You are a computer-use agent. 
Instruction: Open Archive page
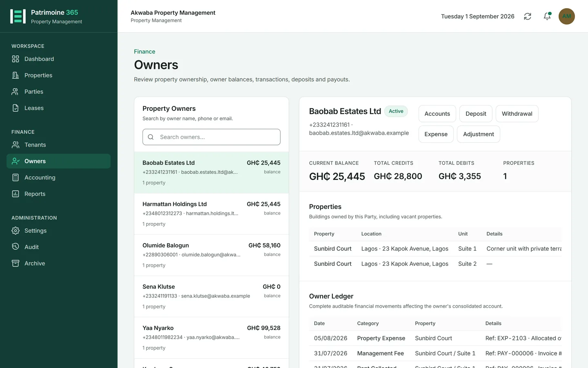[x=58, y=263]
